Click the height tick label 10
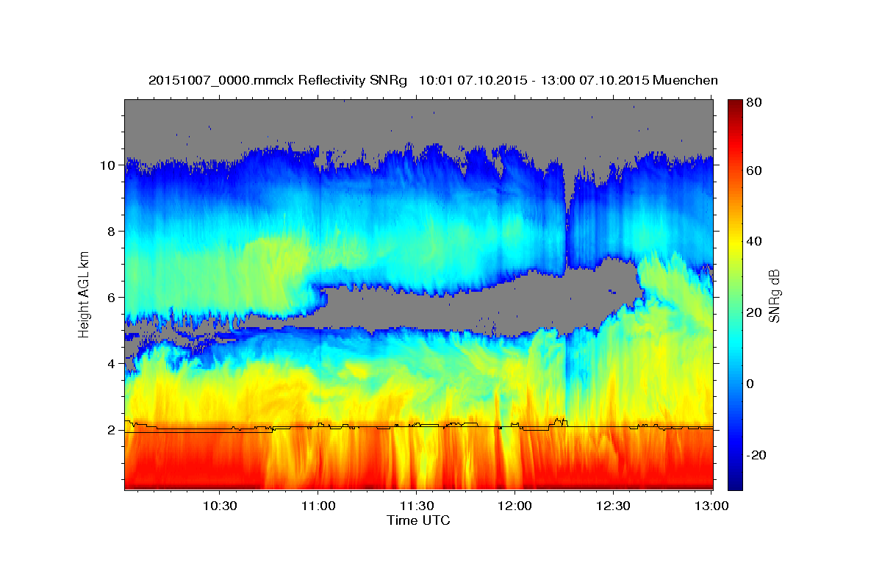Viewport: 882px width, 588px height. (107, 165)
